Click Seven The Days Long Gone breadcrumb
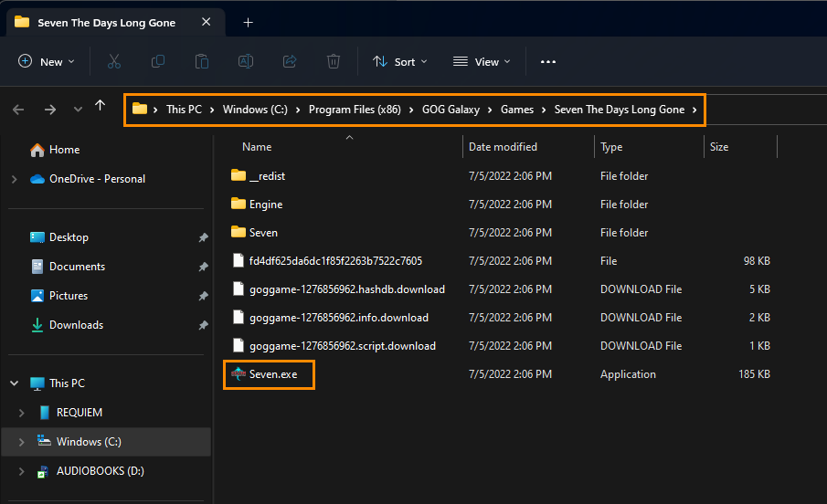The height and width of the screenshot is (504, 827). click(620, 110)
